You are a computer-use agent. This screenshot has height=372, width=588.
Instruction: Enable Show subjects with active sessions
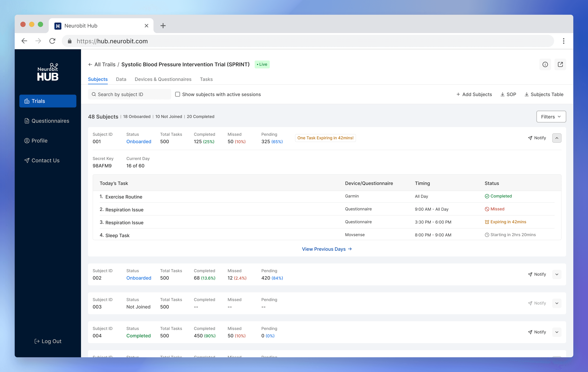pos(178,94)
